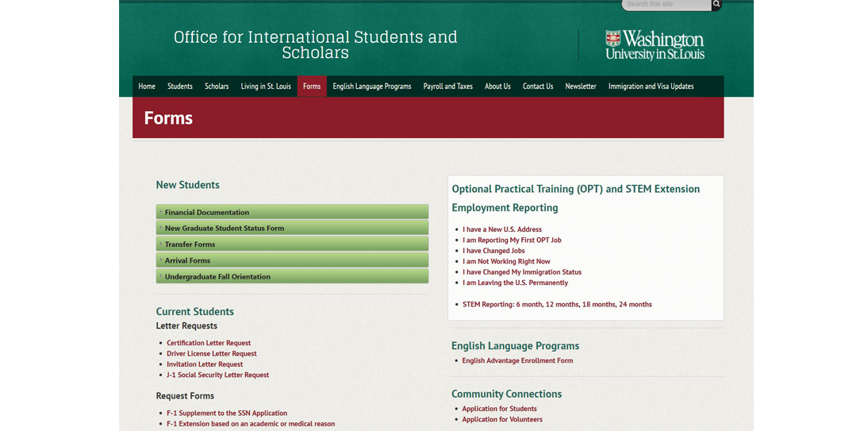Screen dimensions: 868x431
Task: Expand Undergraduate Fall Orientation section
Action: click(292, 276)
